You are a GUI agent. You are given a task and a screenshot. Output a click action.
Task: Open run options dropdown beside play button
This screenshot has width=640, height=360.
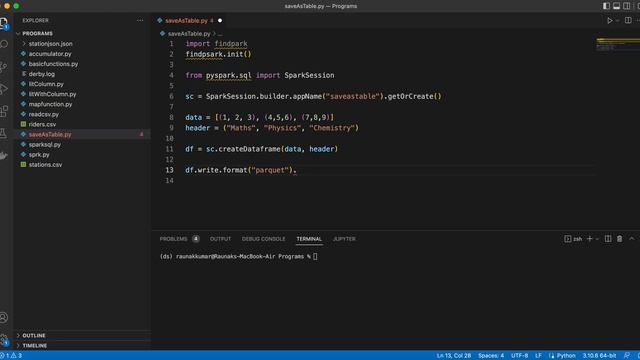617,20
